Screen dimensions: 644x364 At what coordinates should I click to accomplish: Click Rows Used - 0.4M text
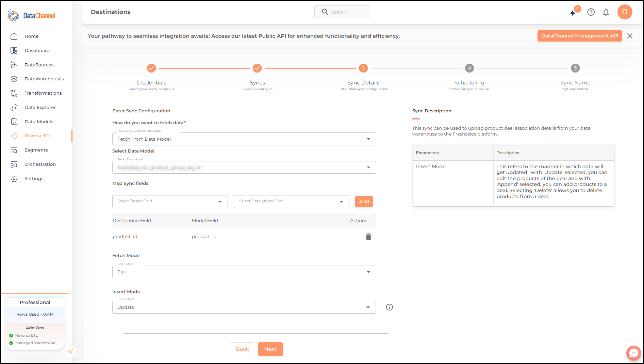pos(35,314)
